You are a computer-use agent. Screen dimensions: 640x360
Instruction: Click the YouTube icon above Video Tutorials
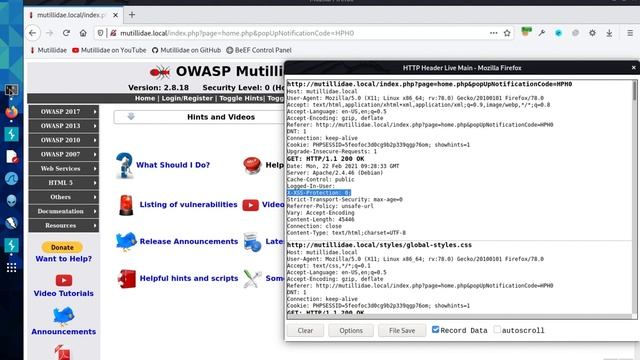64,280
